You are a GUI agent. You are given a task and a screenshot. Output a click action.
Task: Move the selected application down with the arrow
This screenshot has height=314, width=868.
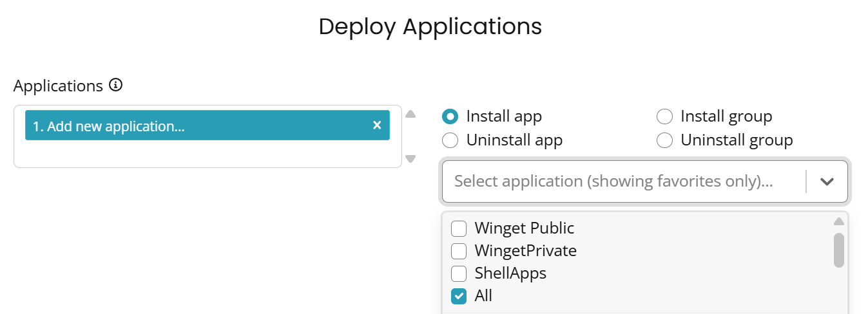pos(410,159)
